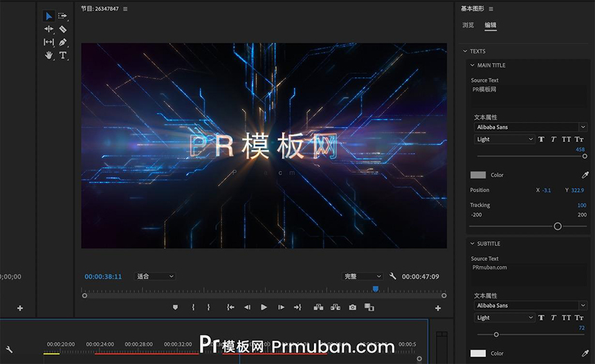Click the Lift button

tap(318, 307)
